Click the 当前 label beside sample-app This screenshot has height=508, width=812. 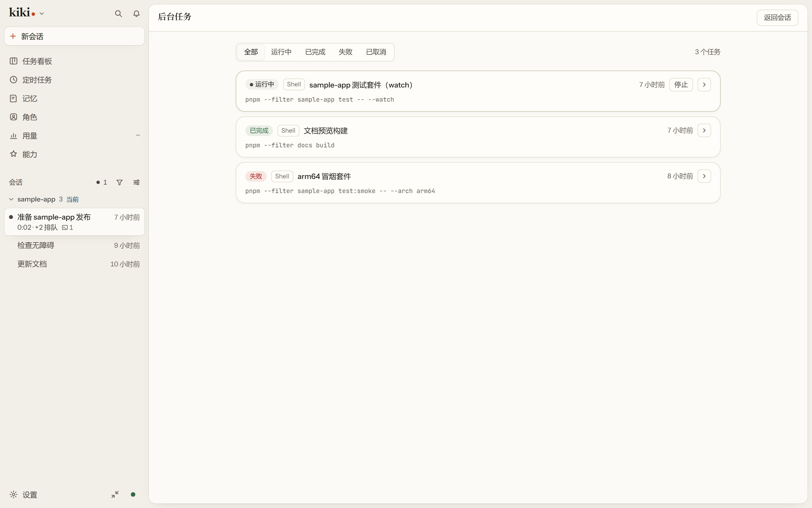click(72, 200)
